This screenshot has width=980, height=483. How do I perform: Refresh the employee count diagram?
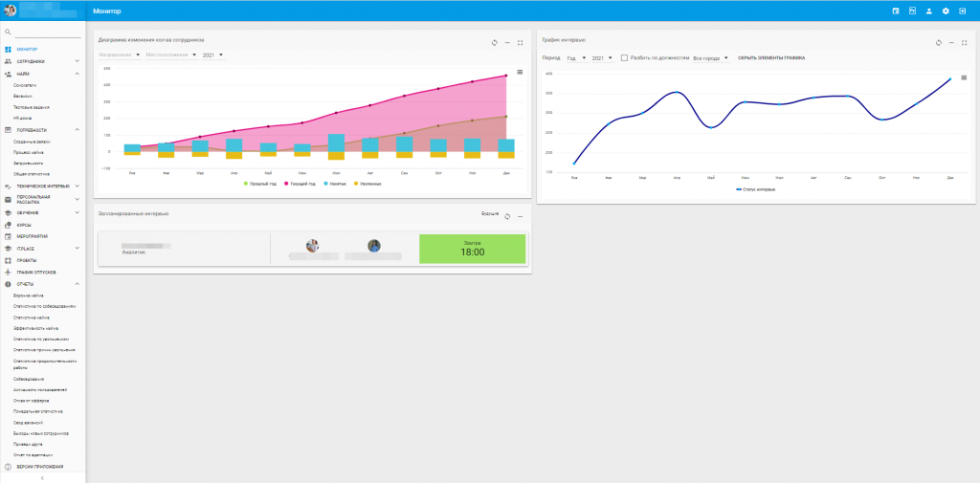pos(495,42)
